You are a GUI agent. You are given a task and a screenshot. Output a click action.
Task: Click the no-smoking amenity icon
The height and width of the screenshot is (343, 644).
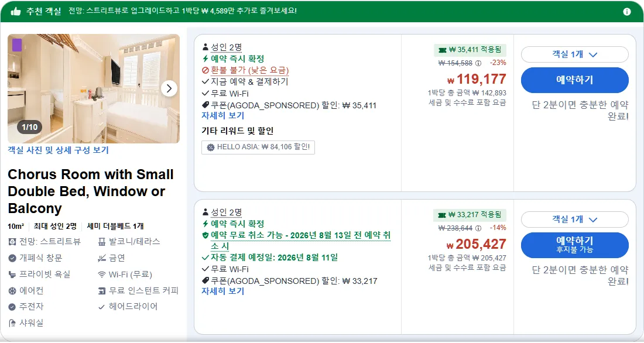click(x=102, y=258)
